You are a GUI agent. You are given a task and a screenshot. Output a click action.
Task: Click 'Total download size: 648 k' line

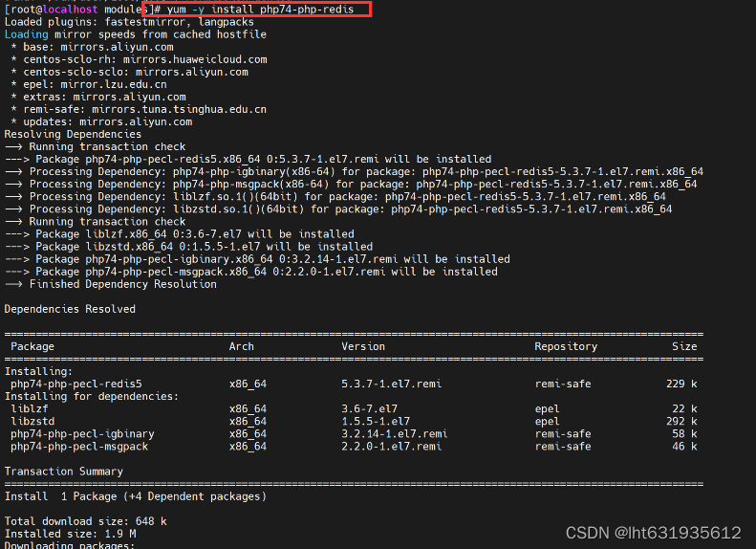click(x=86, y=521)
